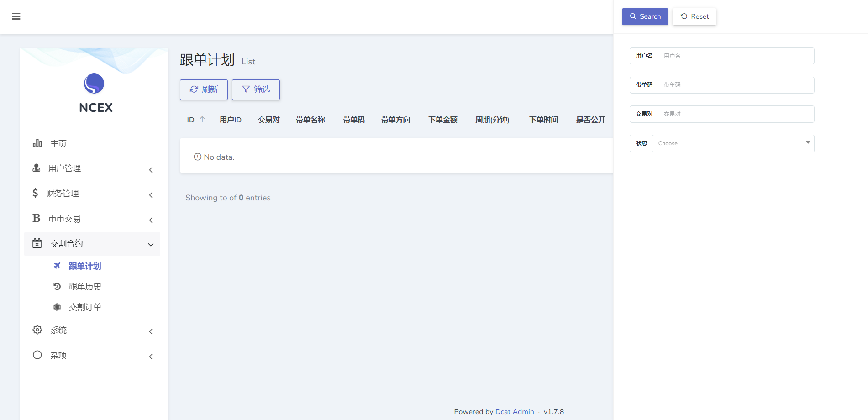Collapse the 交割合约 menu chevron
Viewport: 868px width, 420px height.
(x=151, y=245)
